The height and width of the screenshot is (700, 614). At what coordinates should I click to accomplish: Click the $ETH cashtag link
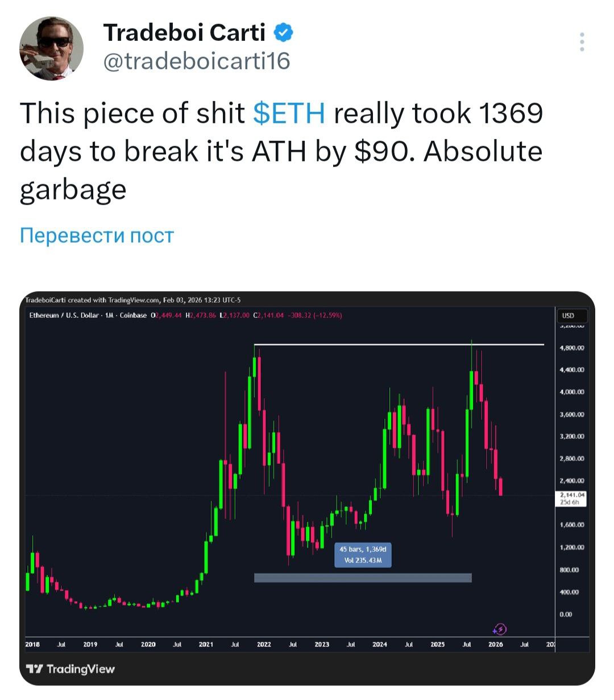[289, 113]
